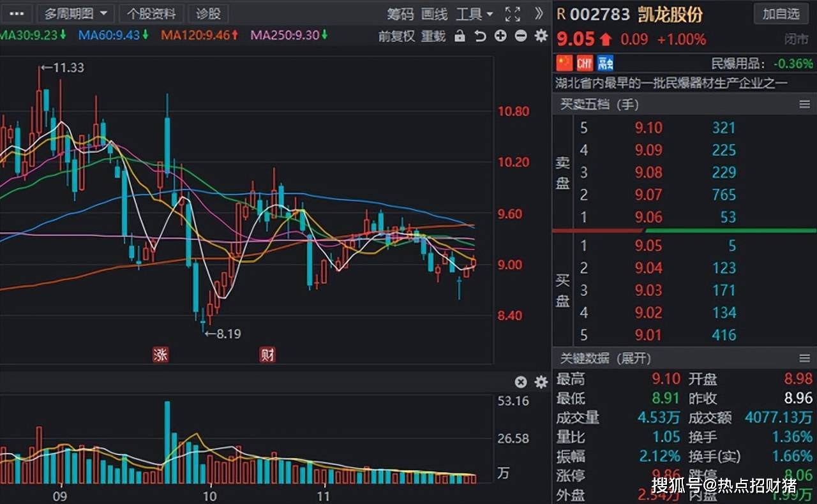Screen dimensions: 817x504
Task: Click the fullscreen expand icon
Action: coord(513,14)
